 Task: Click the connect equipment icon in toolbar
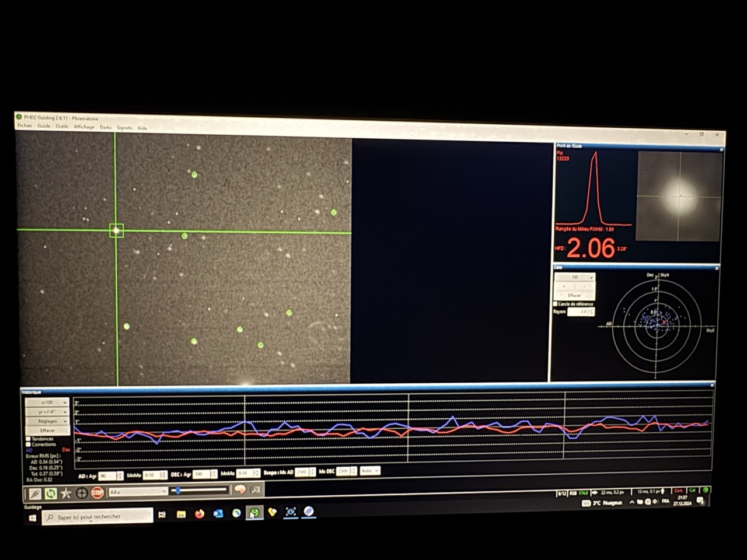(35, 494)
